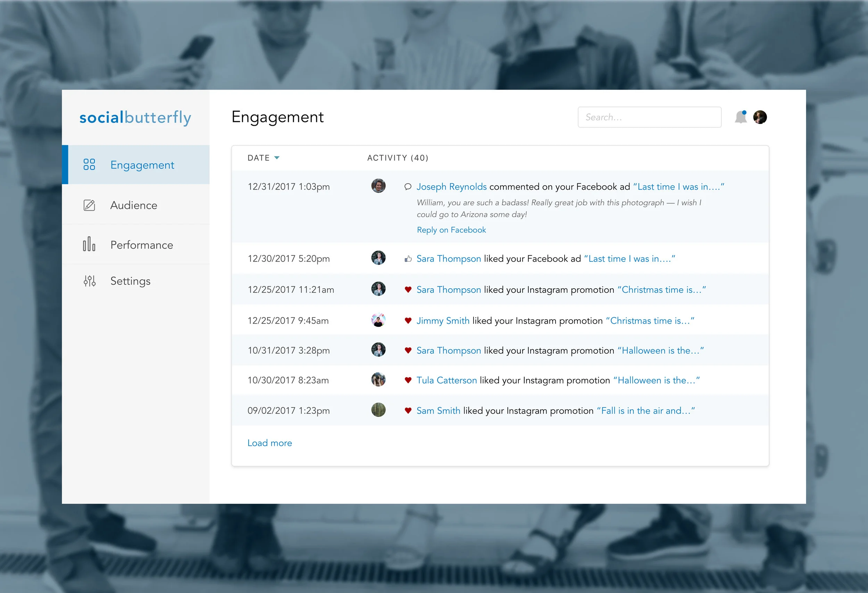Click the notification bell icon
This screenshot has height=593, width=868.
point(740,117)
